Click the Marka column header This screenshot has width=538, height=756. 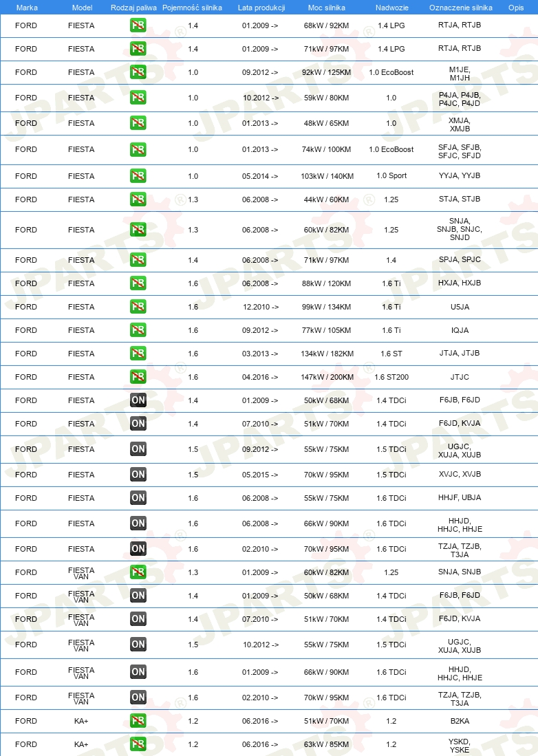27,8
